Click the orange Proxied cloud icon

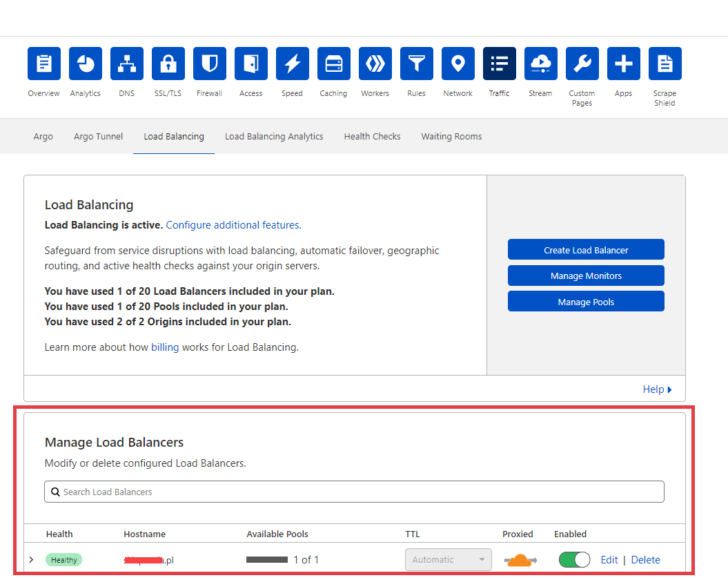[x=520, y=560]
